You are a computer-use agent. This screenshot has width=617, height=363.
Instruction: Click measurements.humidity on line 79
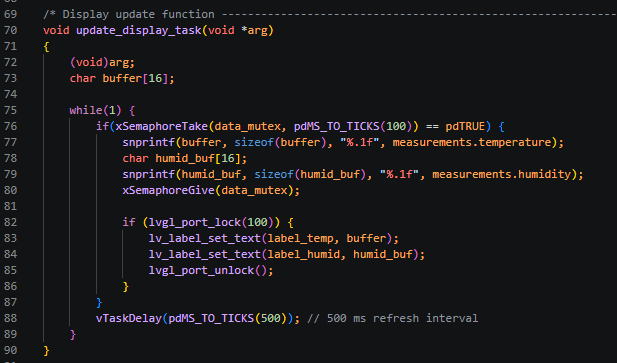pos(502,174)
